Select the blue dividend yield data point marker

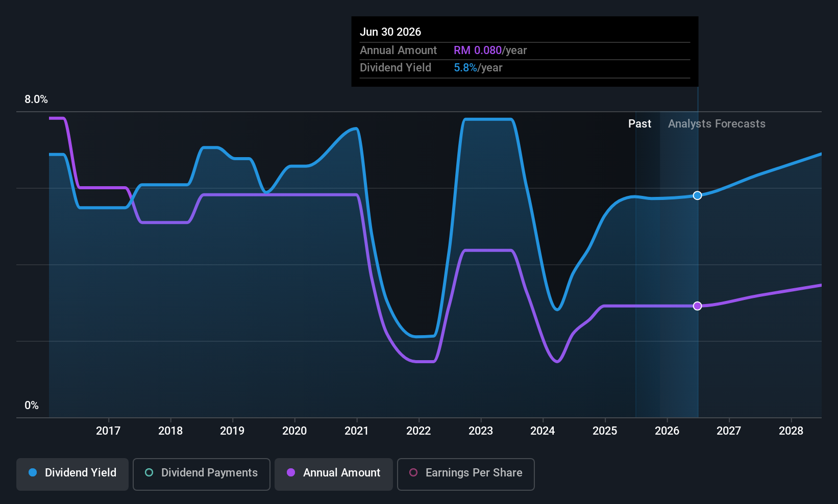point(698,195)
